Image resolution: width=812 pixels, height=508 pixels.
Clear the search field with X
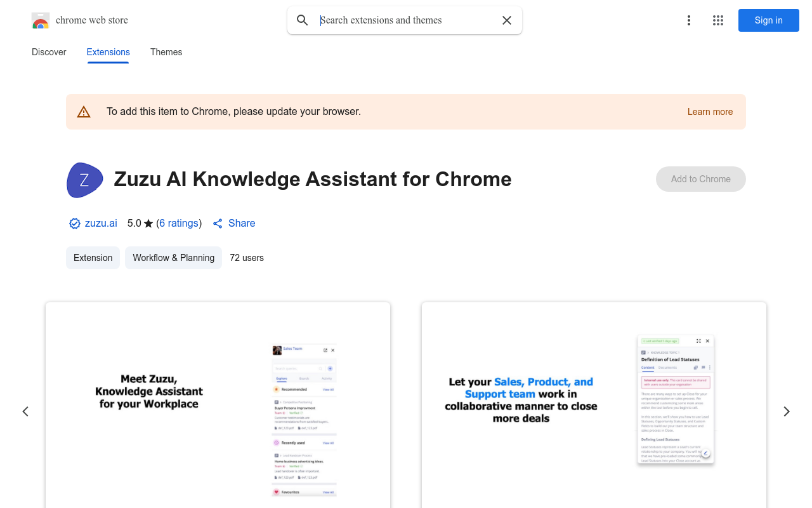(x=507, y=20)
